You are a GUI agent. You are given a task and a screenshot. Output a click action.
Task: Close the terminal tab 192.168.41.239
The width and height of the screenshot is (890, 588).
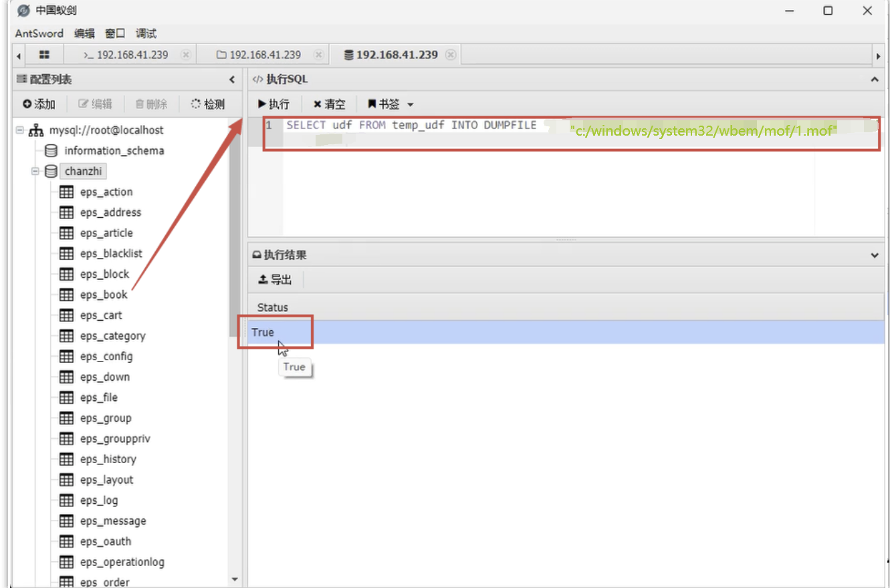(186, 55)
